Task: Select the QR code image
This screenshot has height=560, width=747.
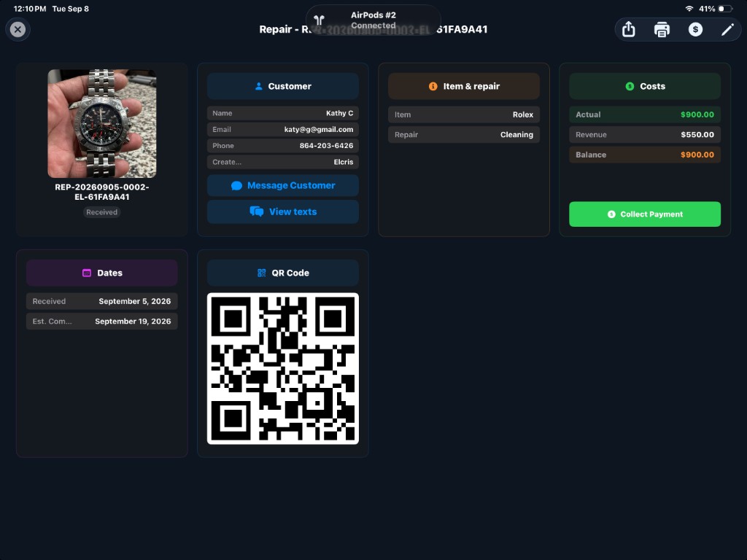Action: coord(283,368)
